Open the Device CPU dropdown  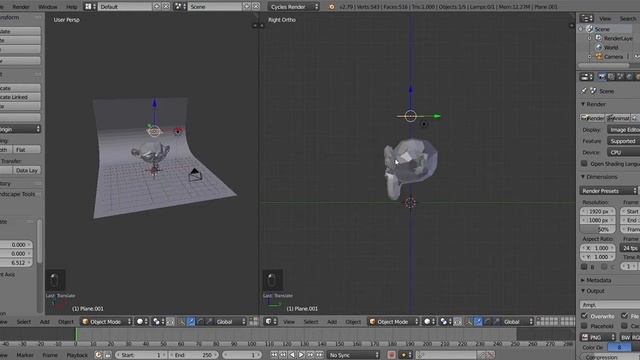coord(623,152)
